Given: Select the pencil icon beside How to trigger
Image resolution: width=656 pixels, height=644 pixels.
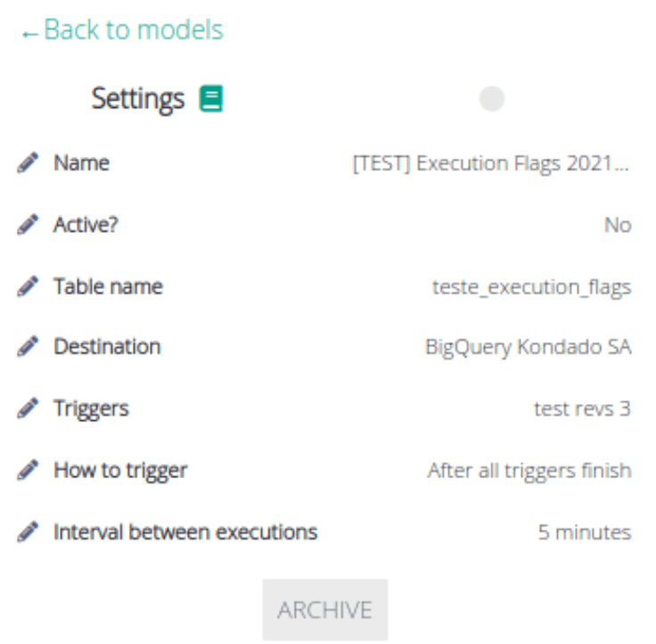Looking at the screenshot, I should tap(28, 471).
